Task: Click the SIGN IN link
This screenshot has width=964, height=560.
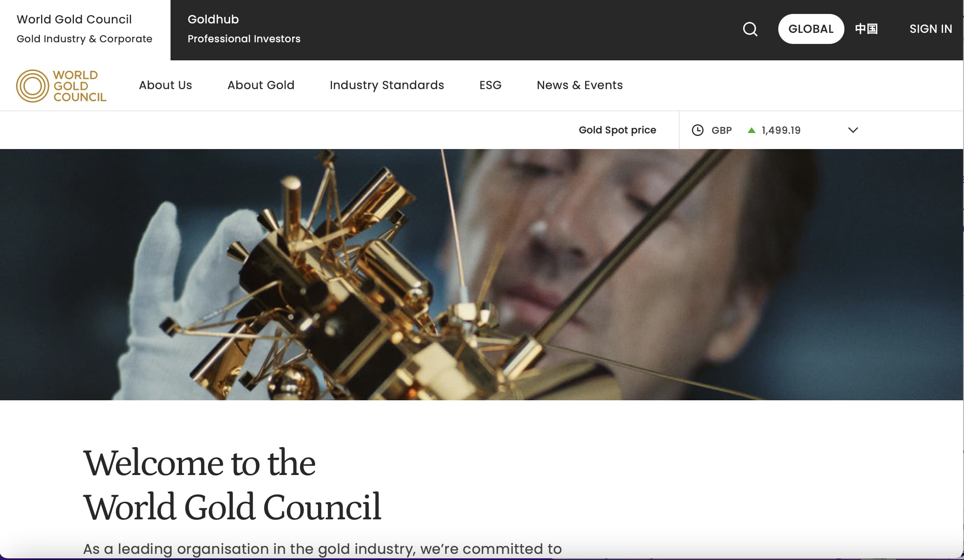Action: 931,29
